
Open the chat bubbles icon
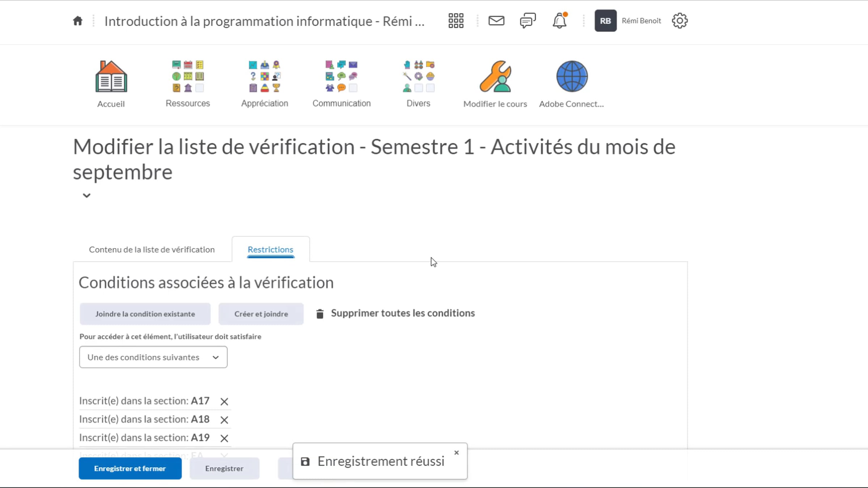click(x=528, y=21)
